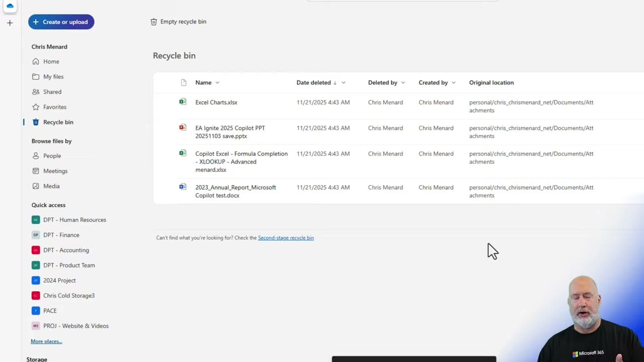The width and height of the screenshot is (644, 362).
Task: Click the Meetings calendar icon in sidebar
Action: 36,171
